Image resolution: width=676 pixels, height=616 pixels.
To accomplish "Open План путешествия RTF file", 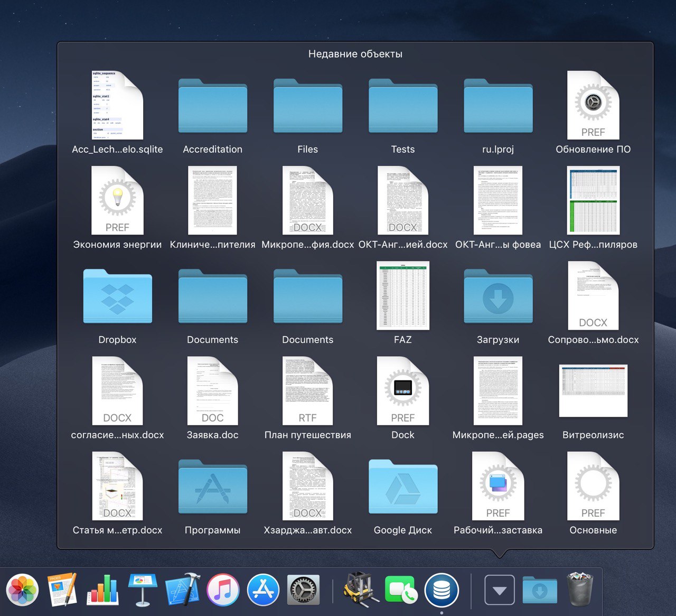I will tap(307, 390).
